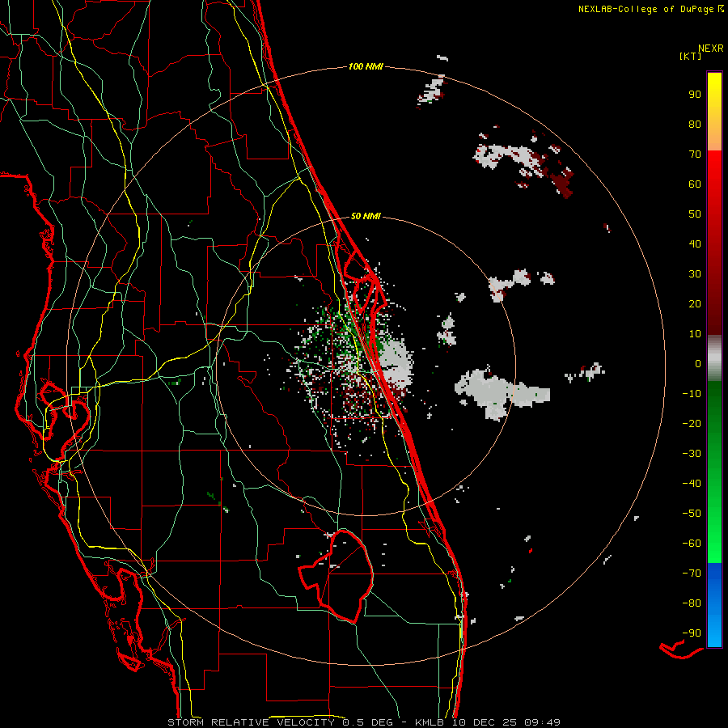
Task: Select the 10 DEC 25 date text
Action: [485, 722]
